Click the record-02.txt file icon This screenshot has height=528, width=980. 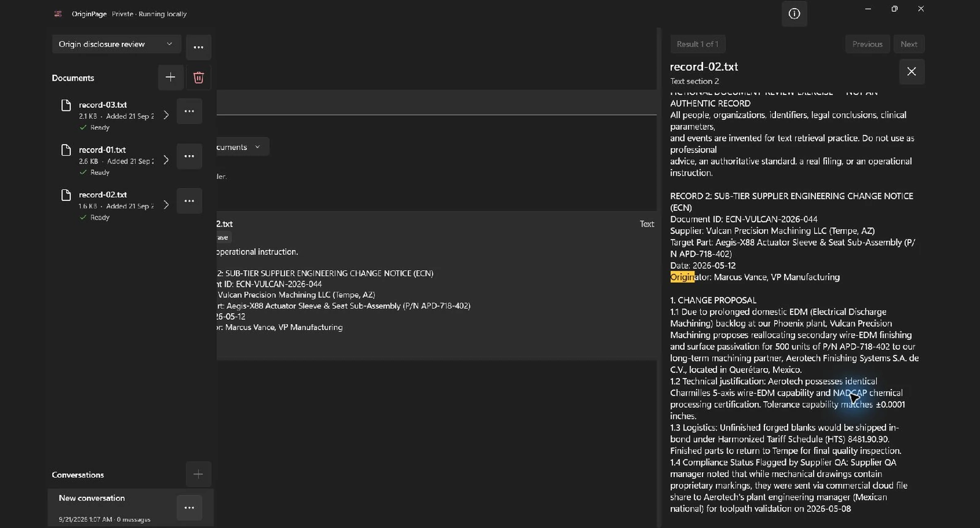(x=66, y=195)
